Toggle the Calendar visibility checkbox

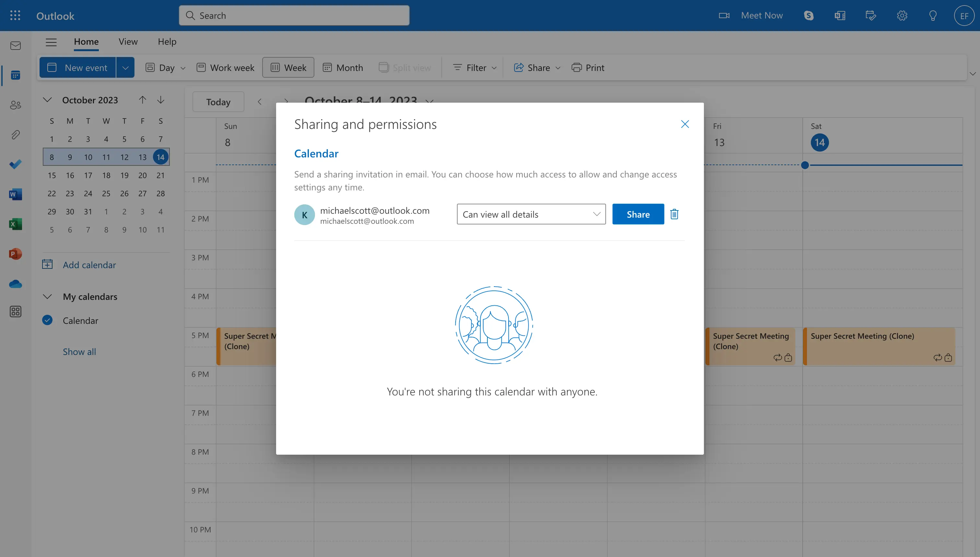pos(47,320)
